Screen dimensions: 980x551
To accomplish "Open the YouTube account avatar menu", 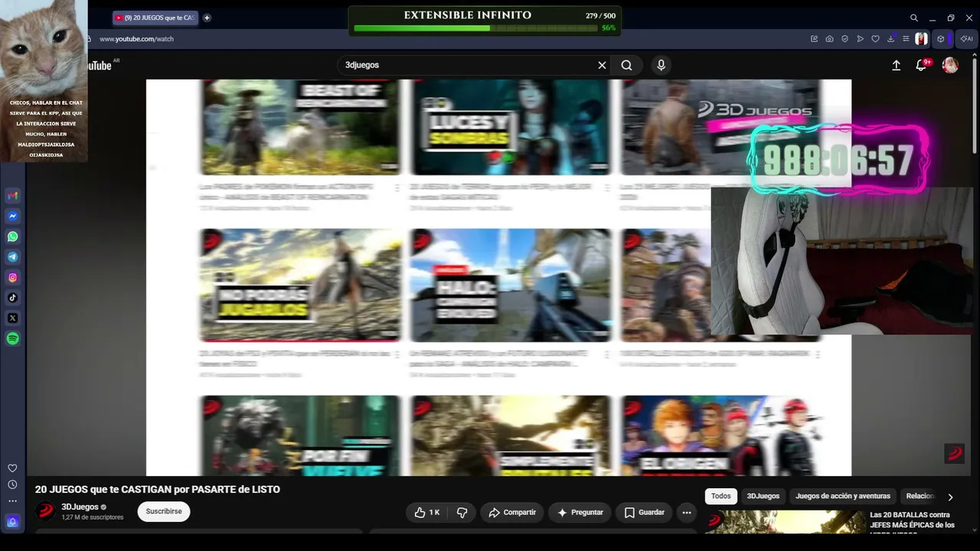I will click(950, 65).
